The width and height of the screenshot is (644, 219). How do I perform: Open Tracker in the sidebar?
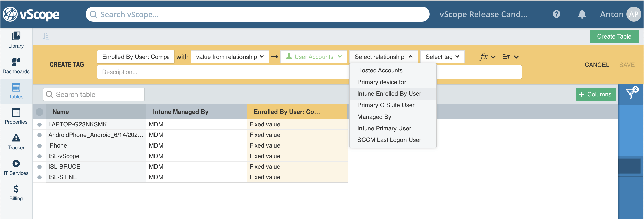click(x=16, y=142)
